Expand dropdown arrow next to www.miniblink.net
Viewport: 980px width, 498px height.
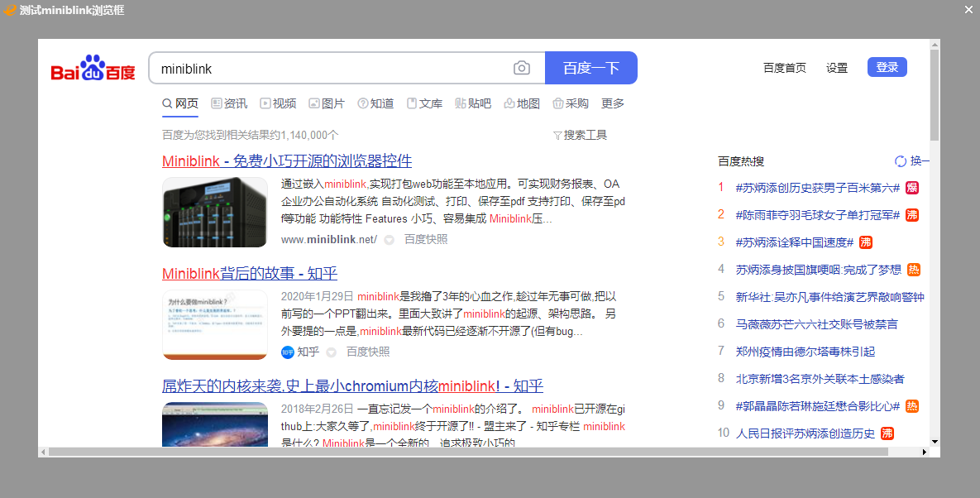389,240
